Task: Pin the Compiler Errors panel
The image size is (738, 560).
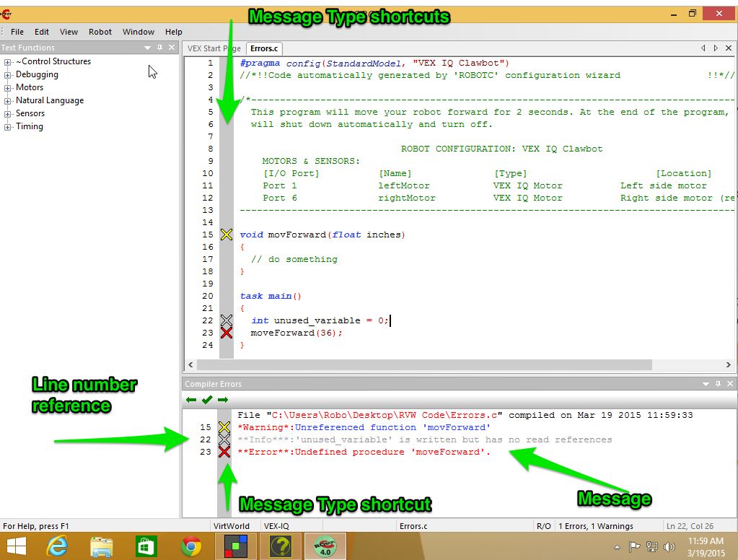Action: point(718,384)
